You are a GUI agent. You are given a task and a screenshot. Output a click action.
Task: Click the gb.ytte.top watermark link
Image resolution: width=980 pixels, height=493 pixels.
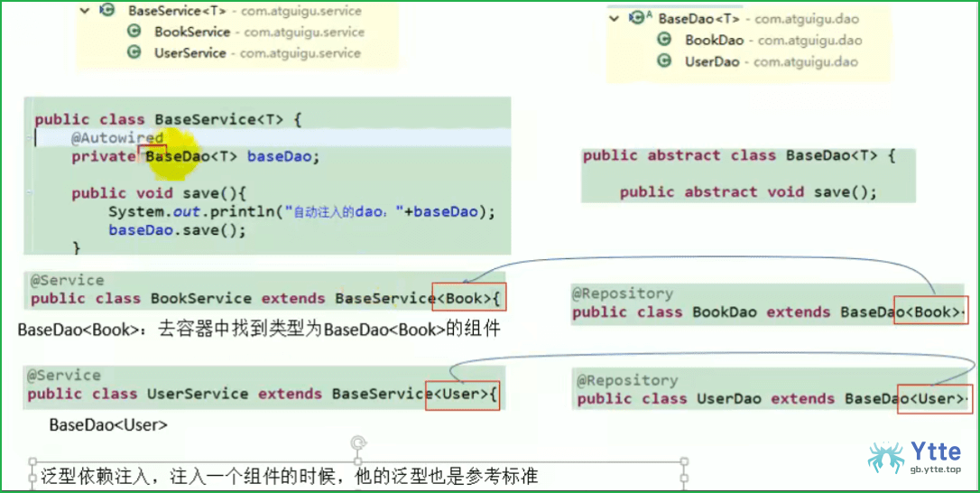[935, 470]
